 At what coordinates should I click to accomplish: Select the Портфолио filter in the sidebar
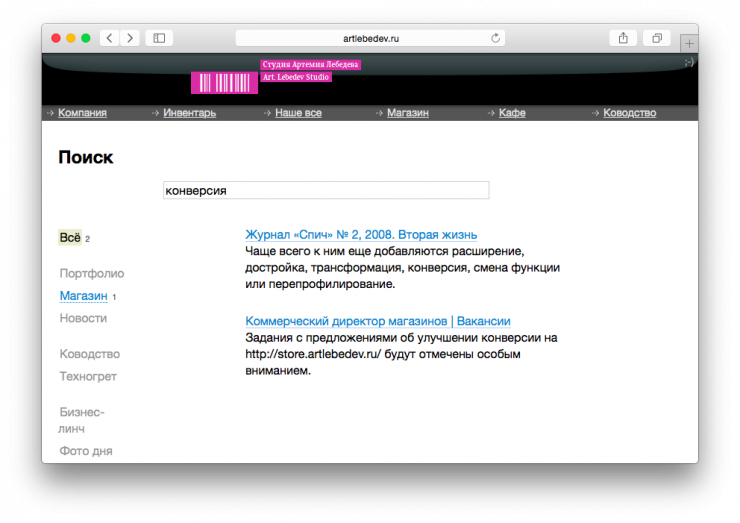coord(92,273)
